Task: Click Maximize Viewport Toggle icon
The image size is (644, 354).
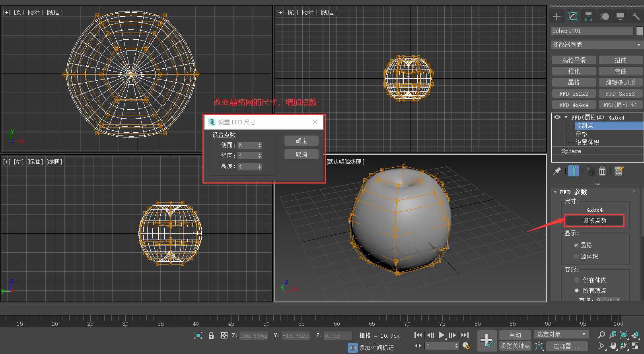Action: tap(636, 346)
